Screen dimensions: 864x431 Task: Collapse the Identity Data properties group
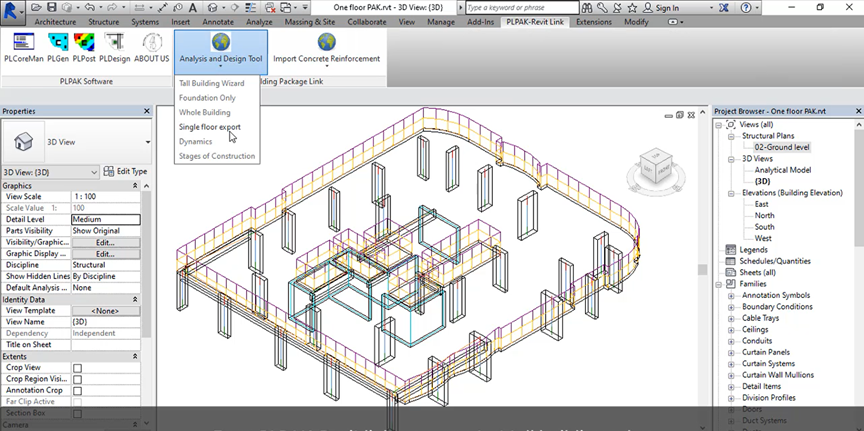click(x=135, y=299)
